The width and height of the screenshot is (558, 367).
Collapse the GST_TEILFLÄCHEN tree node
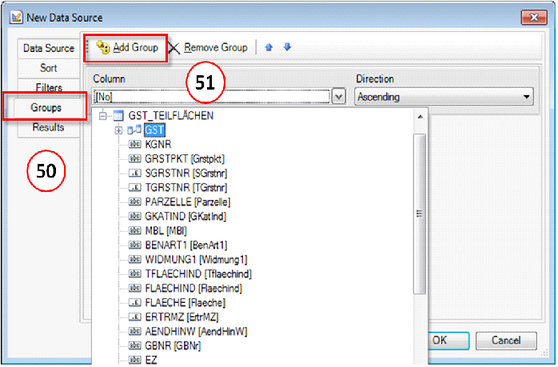(103, 116)
